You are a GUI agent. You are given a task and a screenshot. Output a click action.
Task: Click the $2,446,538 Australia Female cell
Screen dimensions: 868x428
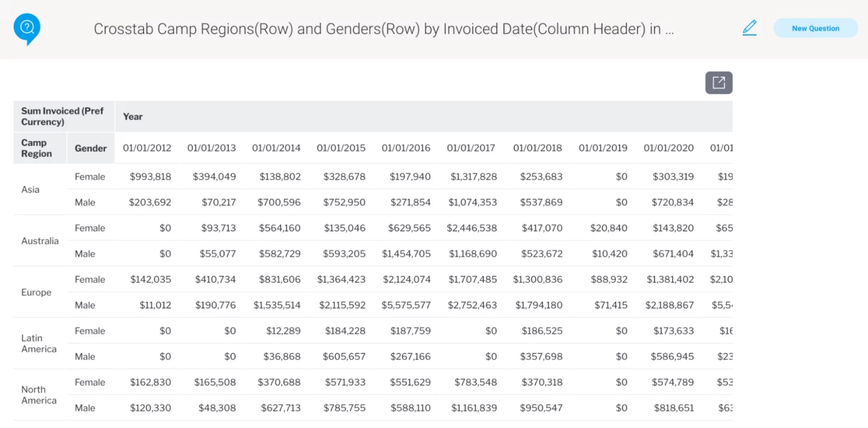pyautogui.click(x=471, y=228)
